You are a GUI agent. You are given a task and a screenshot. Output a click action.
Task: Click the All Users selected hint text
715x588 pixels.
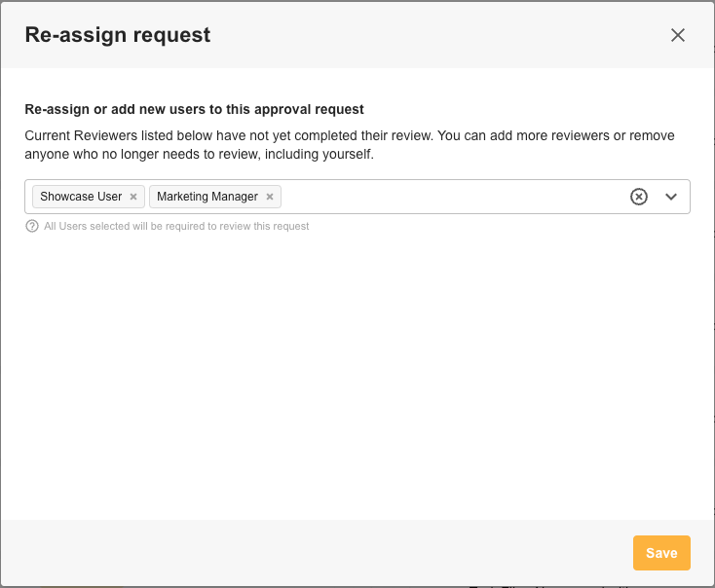pyautogui.click(x=176, y=226)
